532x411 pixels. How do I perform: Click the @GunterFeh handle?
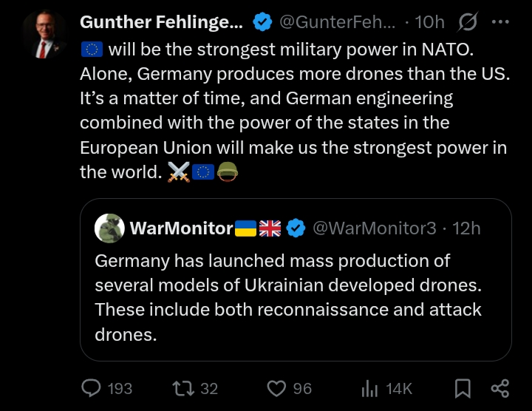coord(337,22)
